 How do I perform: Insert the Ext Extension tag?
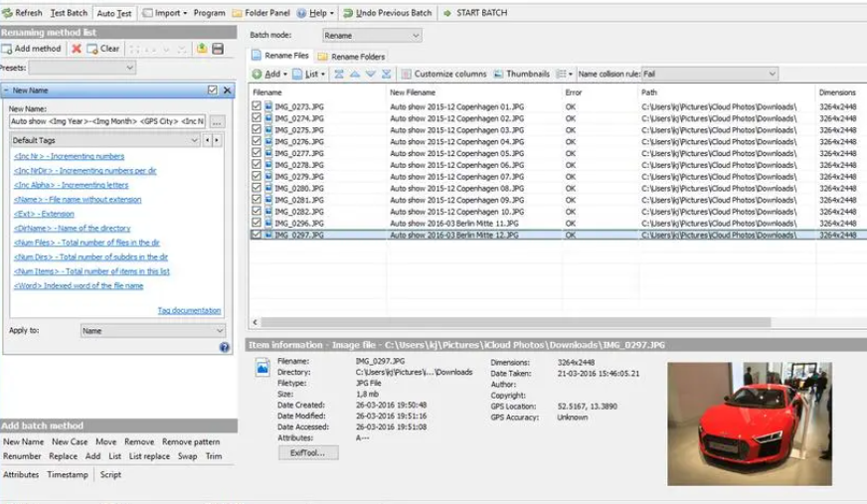point(44,214)
